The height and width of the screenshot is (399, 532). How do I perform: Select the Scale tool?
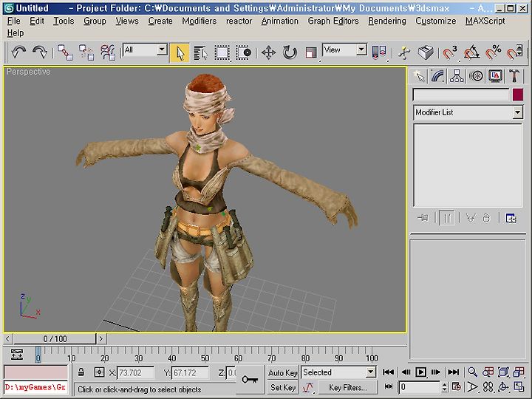pyautogui.click(x=311, y=53)
